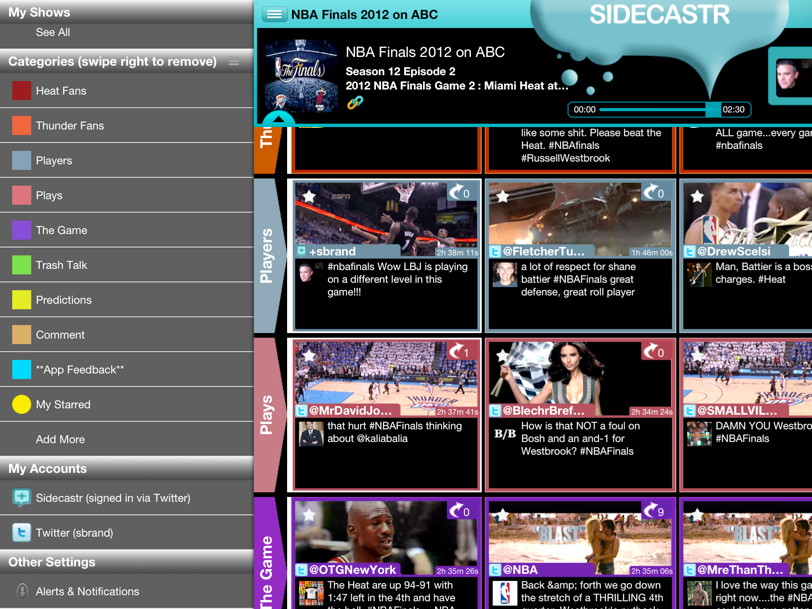Click Twitter icon on @OTGNewYork post

[301, 570]
